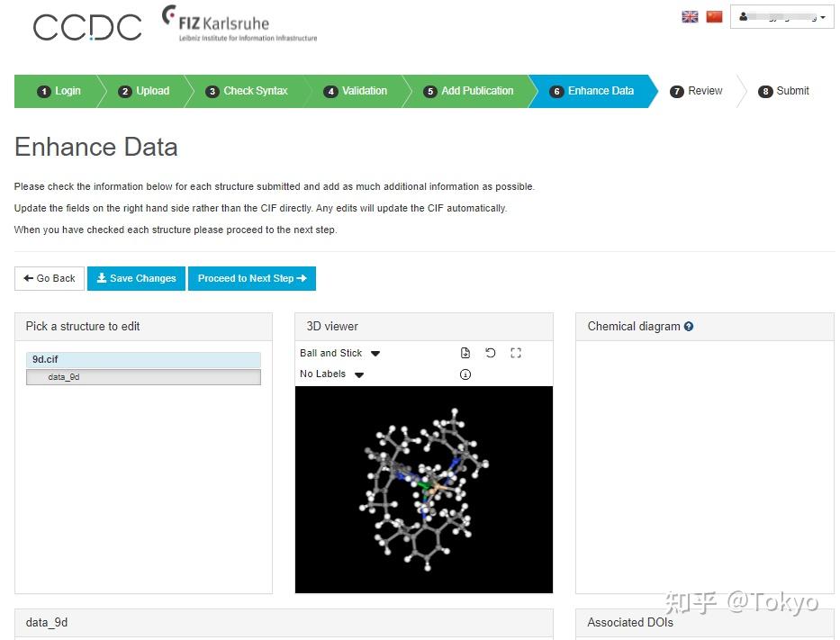Jump to the Review step
This screenshot has width=840, height=640.
tap(697, 91)
